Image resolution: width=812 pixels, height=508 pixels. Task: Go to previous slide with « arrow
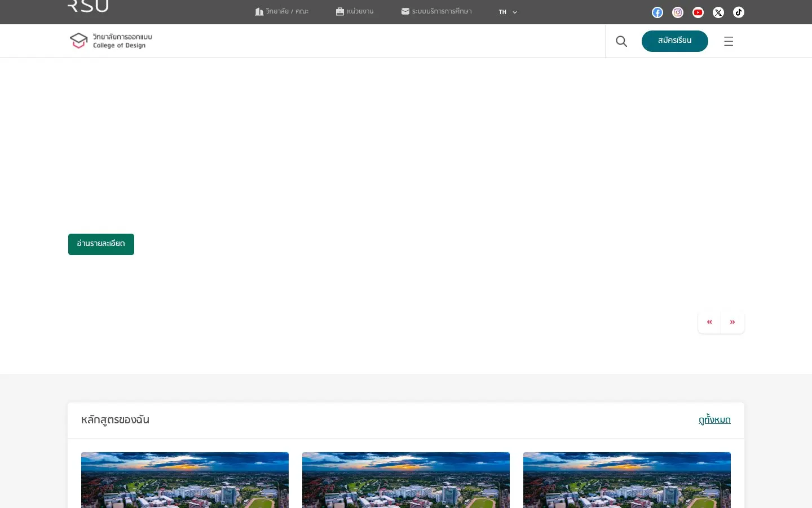tap(709, 322)
